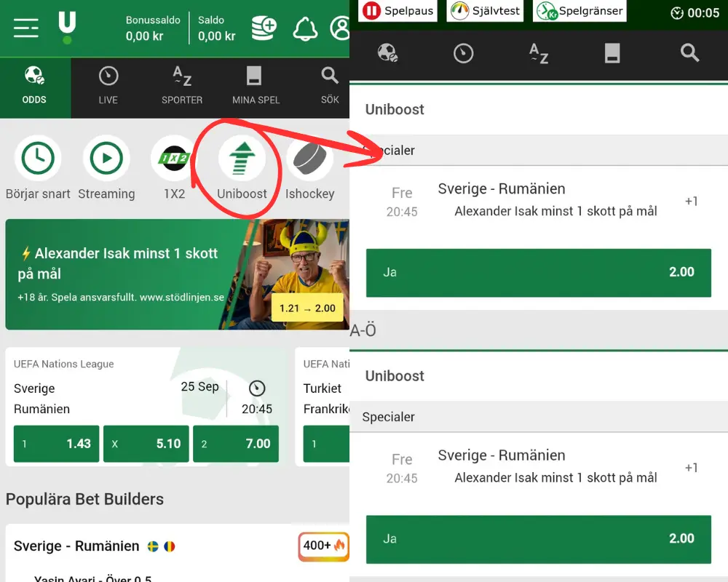Tap the UEFA Nations League label
Image resolution: width=728 pixels, height=582 pixels.
click(x=63, y=364)
